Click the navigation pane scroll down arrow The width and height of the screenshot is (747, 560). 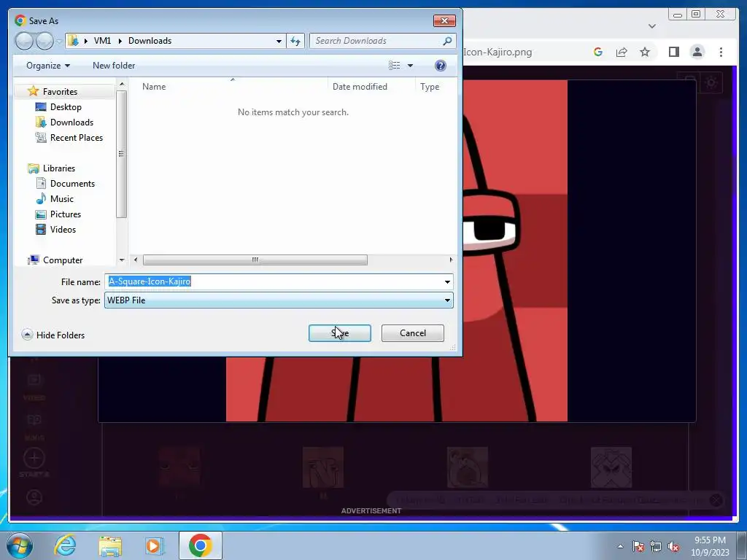point(122,260)
